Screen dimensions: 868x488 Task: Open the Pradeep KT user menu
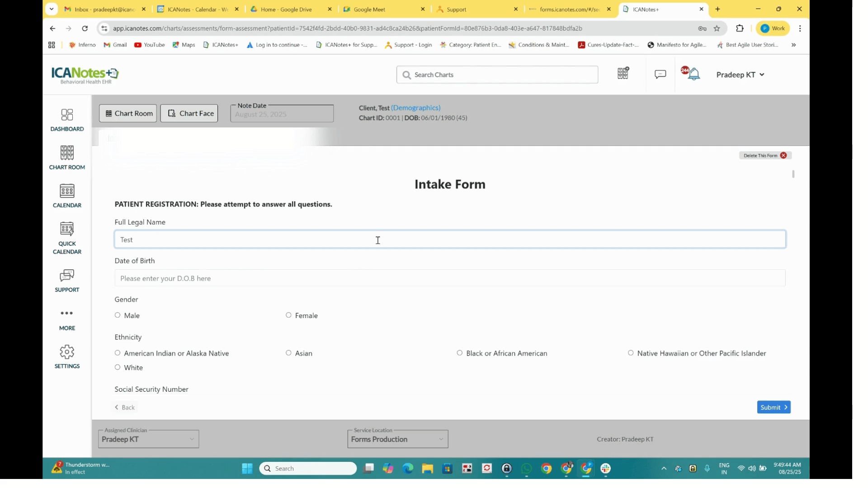coord(740,75)
